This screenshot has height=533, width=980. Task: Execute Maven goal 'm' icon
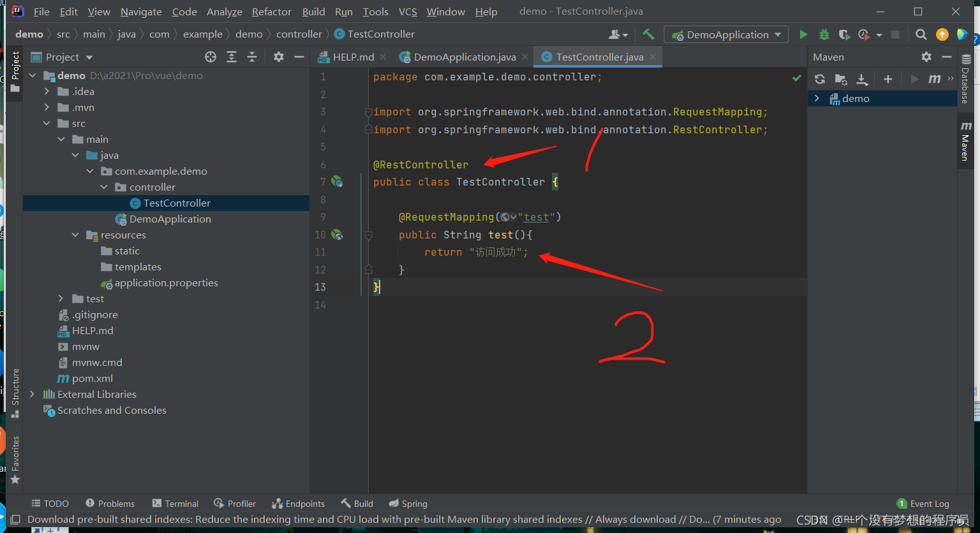pyautogui.click(x=935, y=79)
